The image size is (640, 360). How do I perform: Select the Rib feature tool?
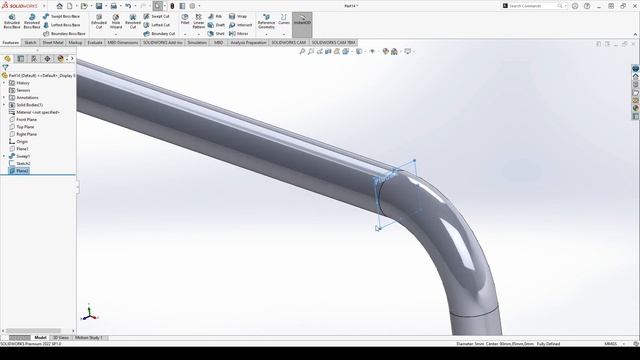(x=215, y=16)
